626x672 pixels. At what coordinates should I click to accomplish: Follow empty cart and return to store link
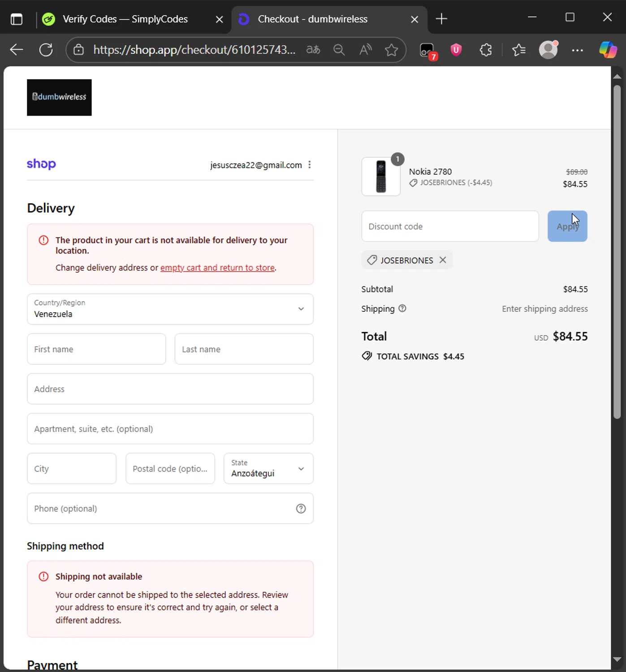coord(217,267)
